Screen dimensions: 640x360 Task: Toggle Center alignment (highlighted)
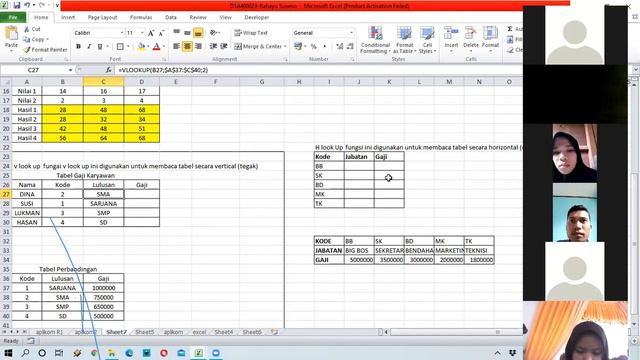tap(187, 47)
